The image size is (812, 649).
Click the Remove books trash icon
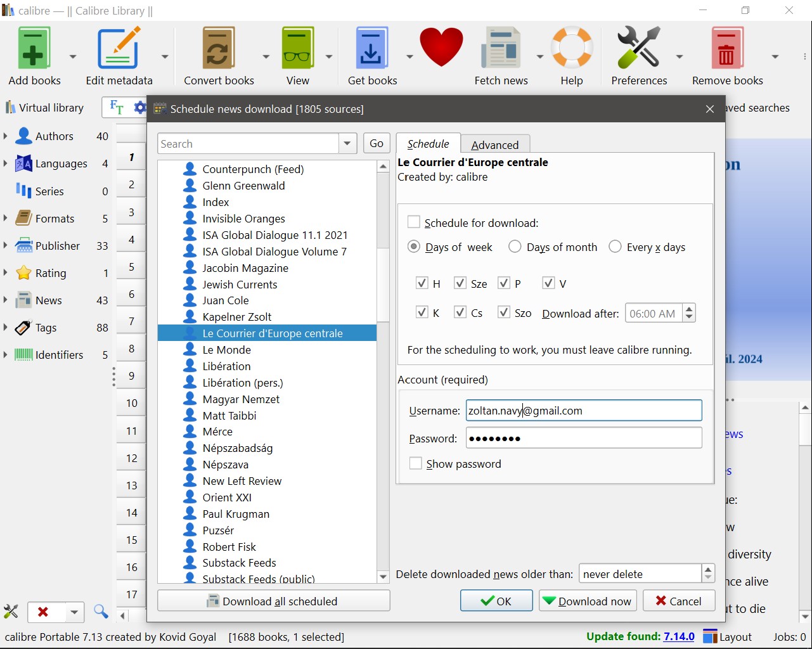(727, 49)
